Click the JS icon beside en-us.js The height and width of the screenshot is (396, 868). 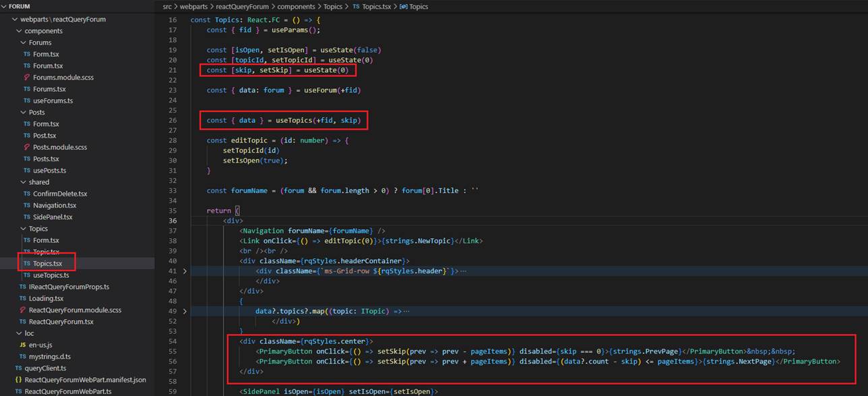tap(22, 345)
